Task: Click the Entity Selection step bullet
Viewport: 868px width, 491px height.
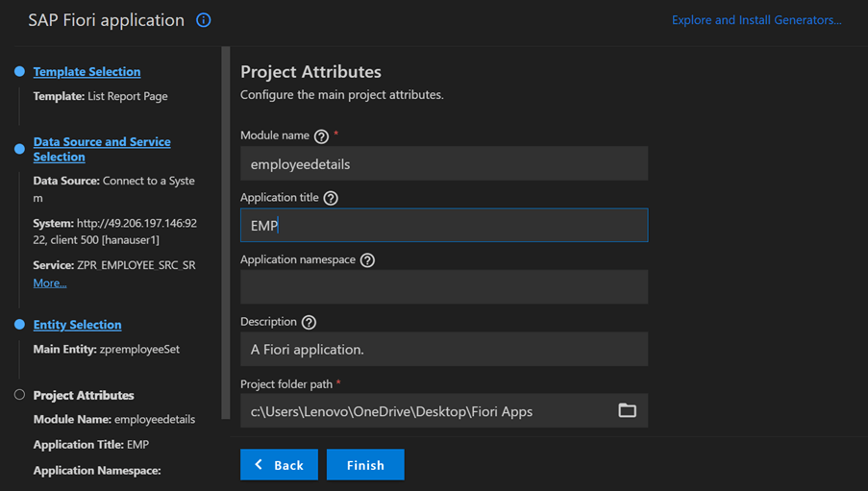Action: 19,325
